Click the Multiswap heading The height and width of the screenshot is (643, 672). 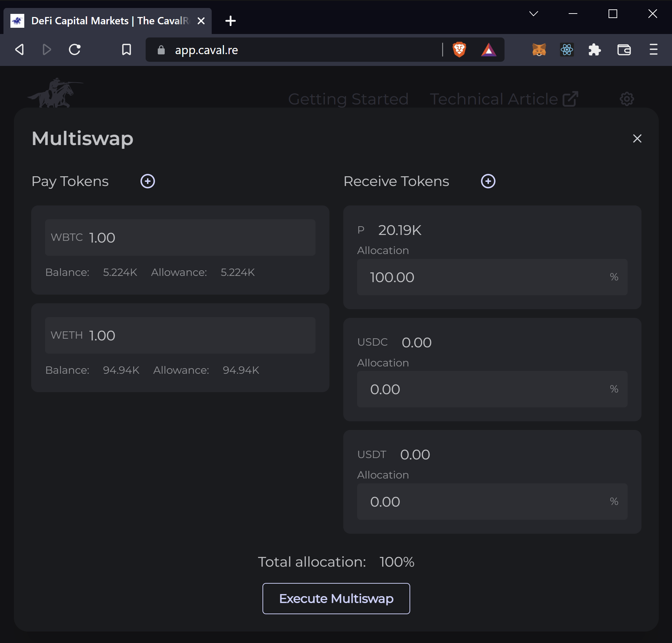(83, 138)
